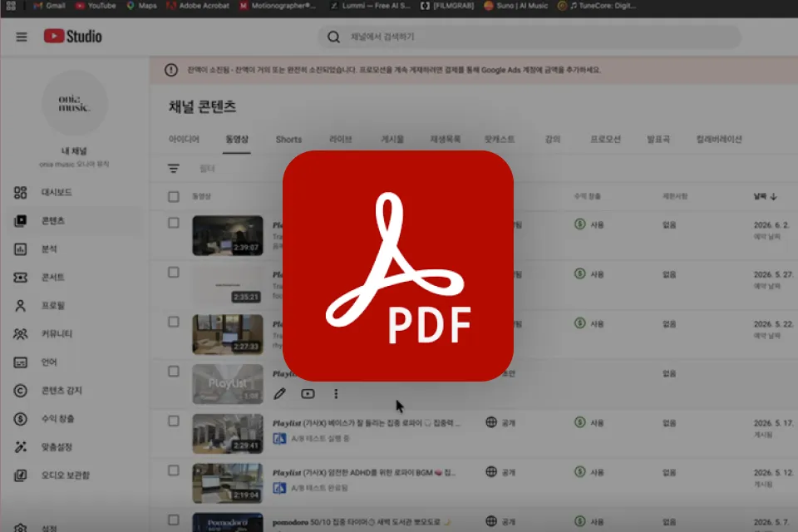Viewport: 798px width, 532px height.
Task: Click the globe 공개 icon on the 2:29:41 row
Action: click(491, 422)
